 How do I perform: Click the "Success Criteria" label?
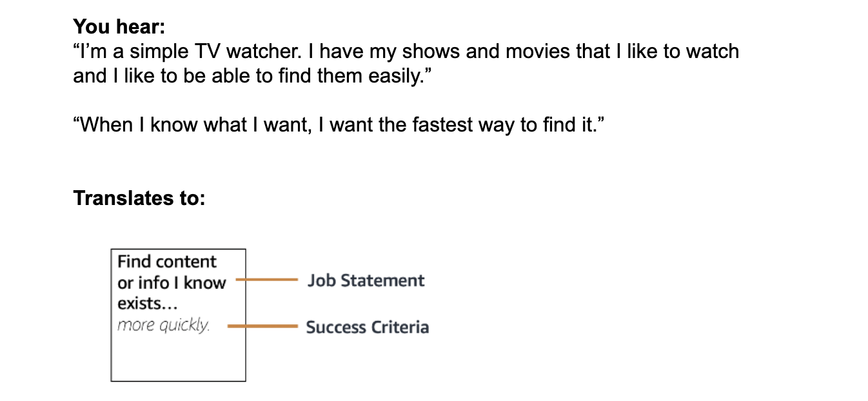[368, 327]
